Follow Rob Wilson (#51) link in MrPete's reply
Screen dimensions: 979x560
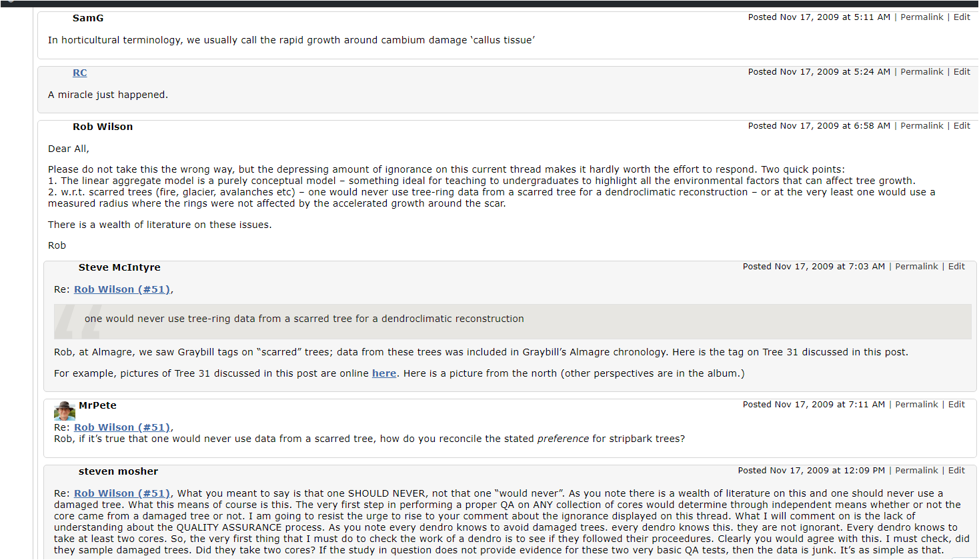[123, 427]
